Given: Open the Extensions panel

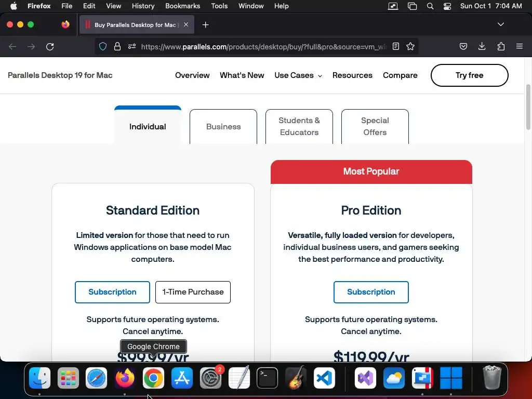Looking at the screenshot, I should (x=501, y=46).
